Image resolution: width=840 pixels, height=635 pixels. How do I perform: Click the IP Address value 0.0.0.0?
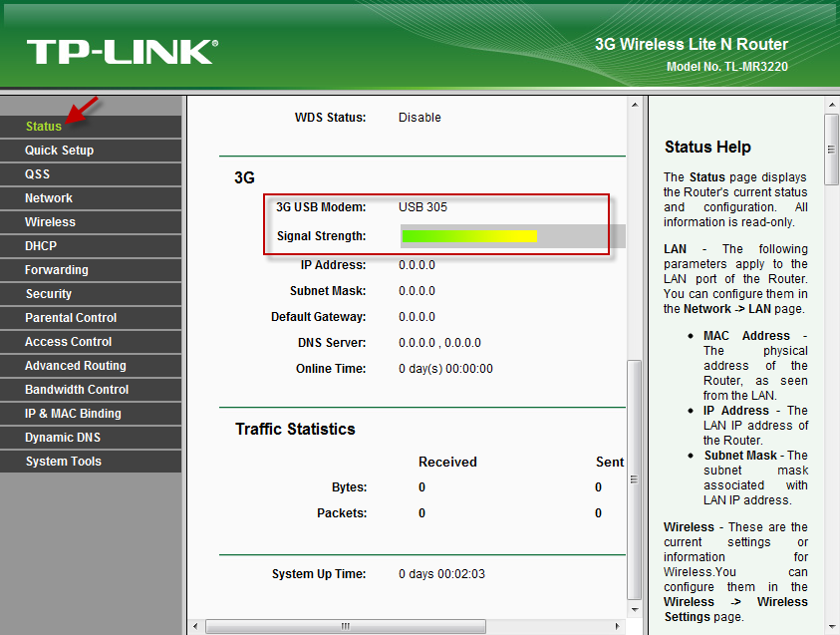click(x=417, y=265)
